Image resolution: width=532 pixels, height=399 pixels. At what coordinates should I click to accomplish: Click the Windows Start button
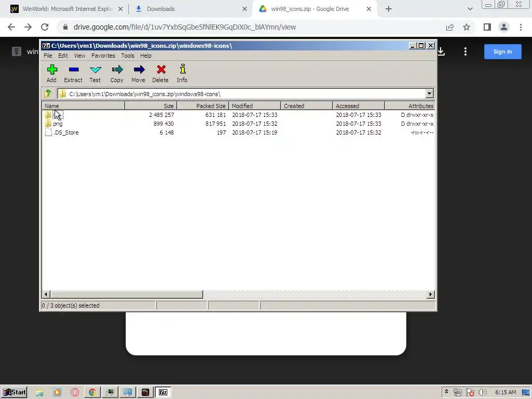click(14, 392)
